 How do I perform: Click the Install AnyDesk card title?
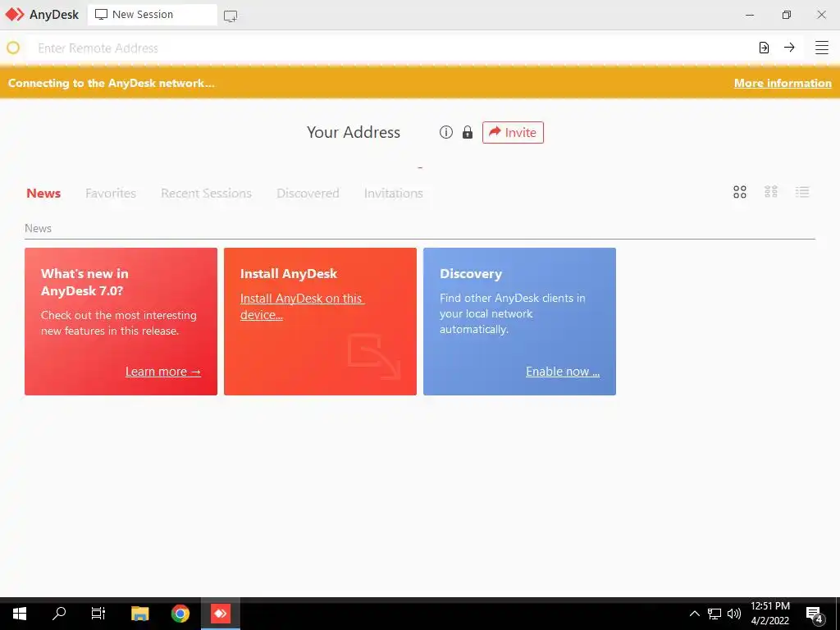click(288, 274)
